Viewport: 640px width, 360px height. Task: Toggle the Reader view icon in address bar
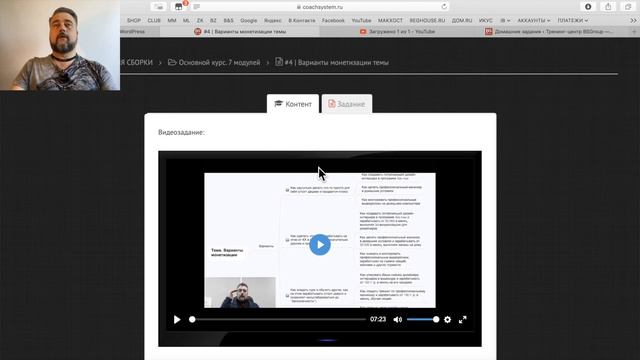click(x=197, y=7)
